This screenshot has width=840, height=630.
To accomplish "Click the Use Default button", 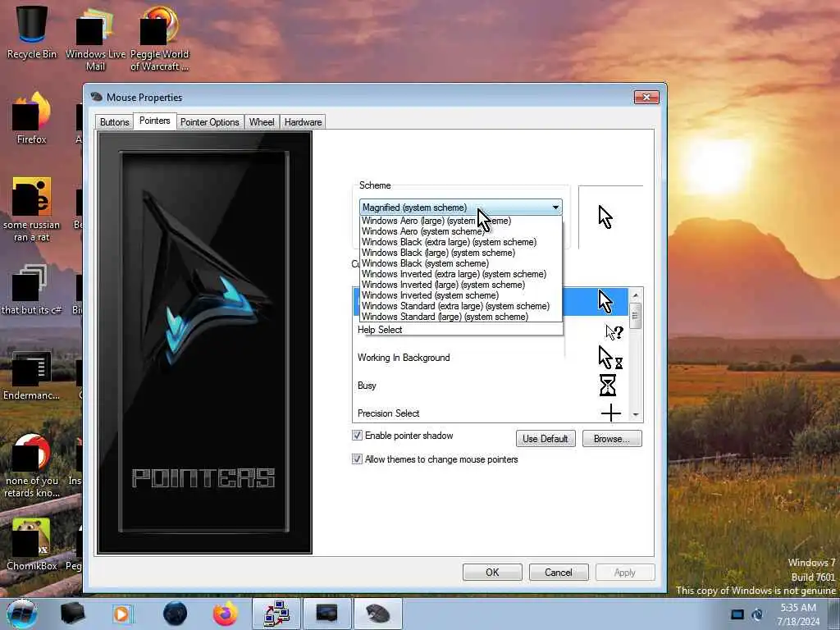I will 546,439.
